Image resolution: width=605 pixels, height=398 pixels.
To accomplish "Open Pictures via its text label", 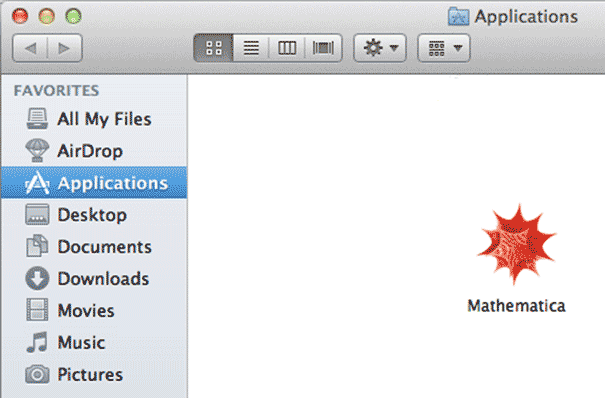I will click(90, 374).
